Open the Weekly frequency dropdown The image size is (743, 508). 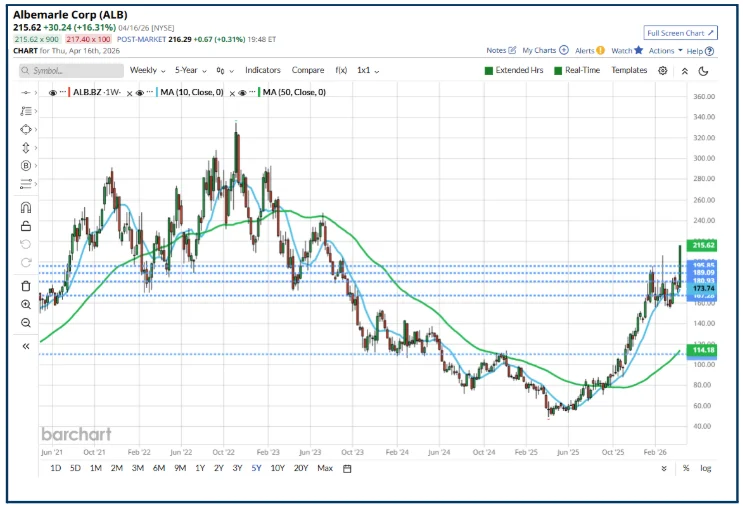tap(147, 70)
